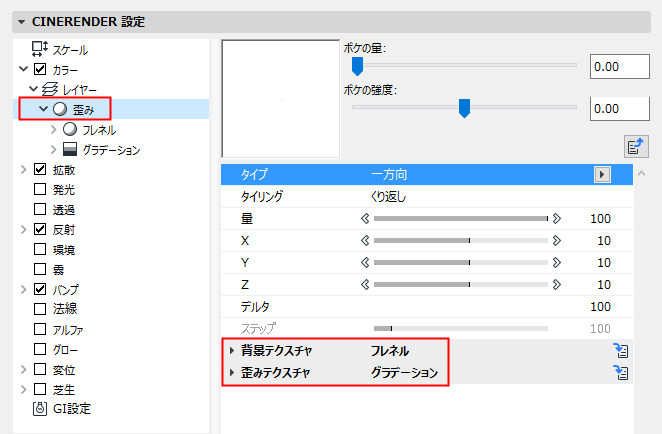662x434 pixels.
Task: Uncheck the 反射 checkbox
Action: tap(40, 229)
